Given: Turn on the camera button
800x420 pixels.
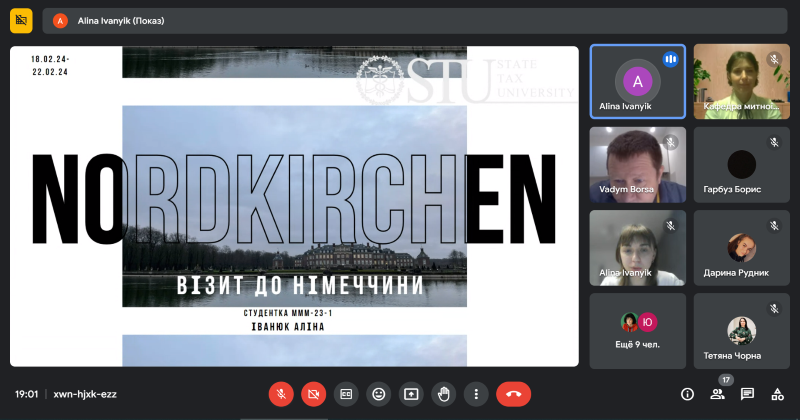Looking at the screenshot, I should 314,394.
